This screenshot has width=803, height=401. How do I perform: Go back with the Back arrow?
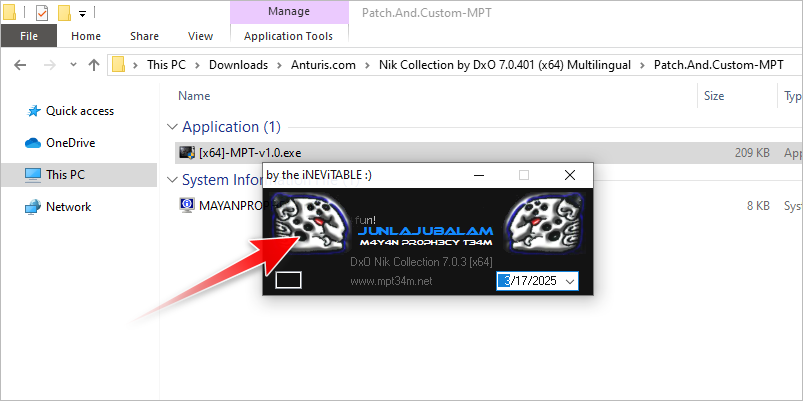coord(20,65)
